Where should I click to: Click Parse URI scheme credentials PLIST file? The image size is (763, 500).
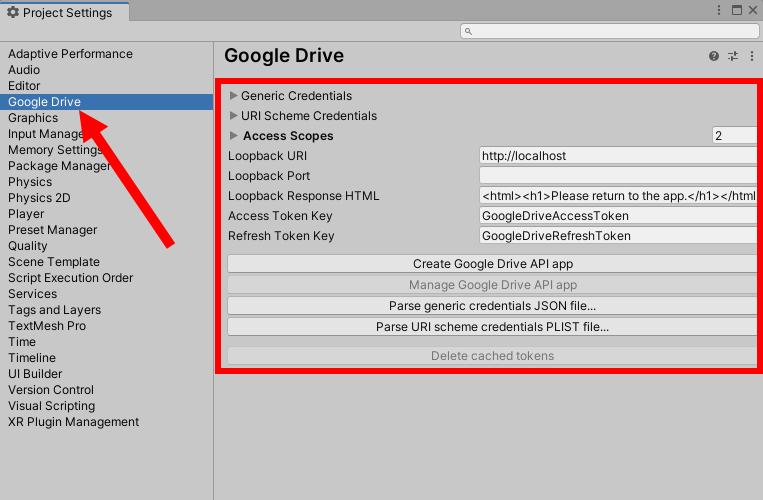click(x=492, y=326)
